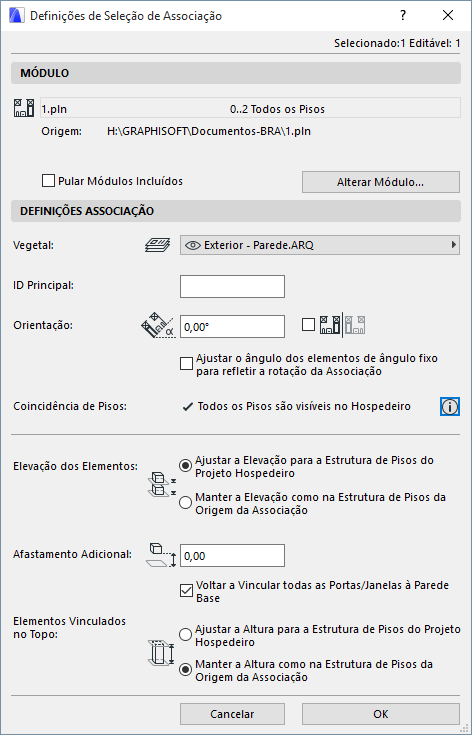Click the greyed mirrored module icon
This screenshot has height=735, width=472.
pyautogui.click(x=356, y=325)
